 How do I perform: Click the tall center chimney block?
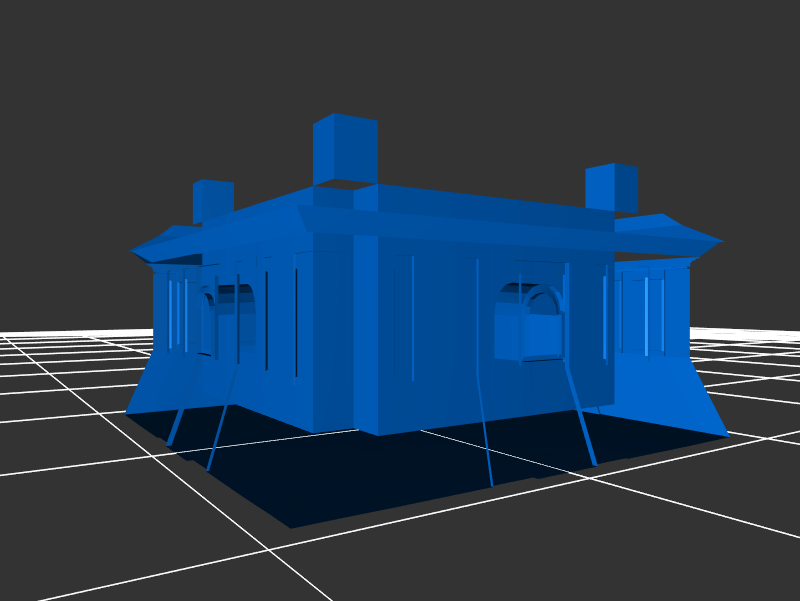point(345,150)
